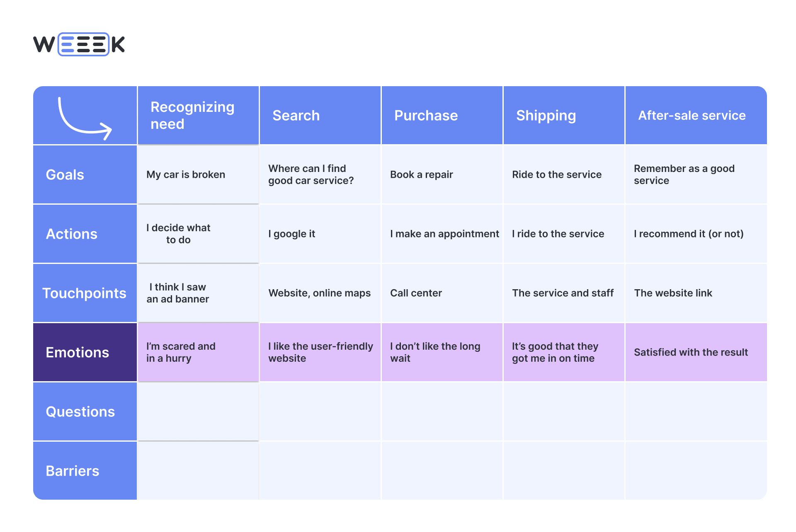796x532 pixels.
Task: Click the Touchpoints row label
Action: coord(84,293)
